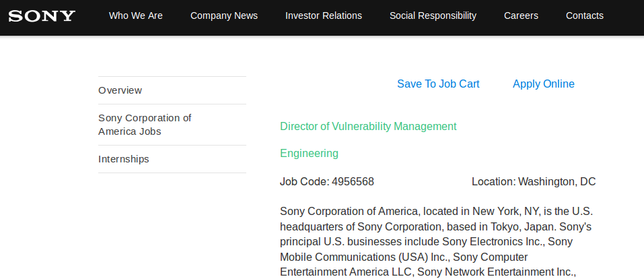
Task: Open Sony Corporation of America Jobs
Action: point(145,125)
